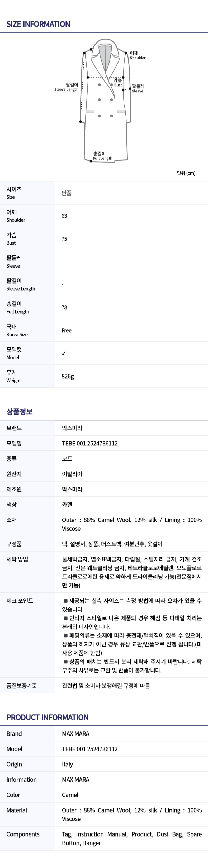Screen dimensions: 208x868
Task: Click the PRODUCT INFORMATION heading
Action: click(47, 717)
